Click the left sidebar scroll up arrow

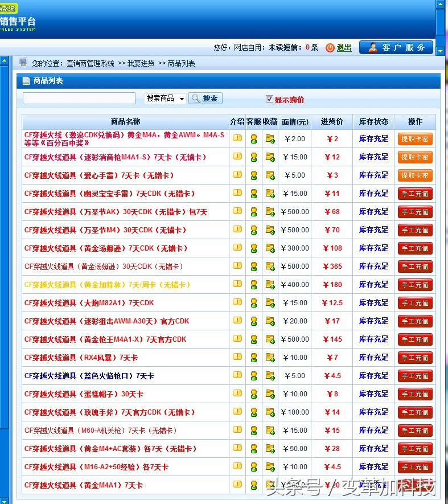coord(4,60)
